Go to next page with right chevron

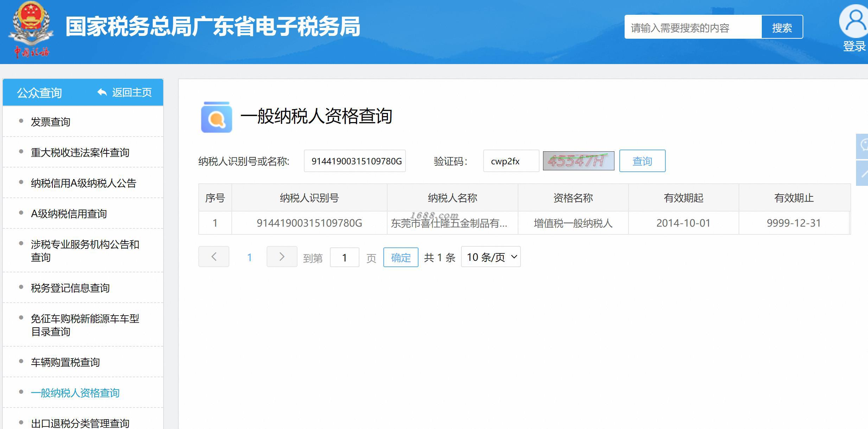[282, 257]
